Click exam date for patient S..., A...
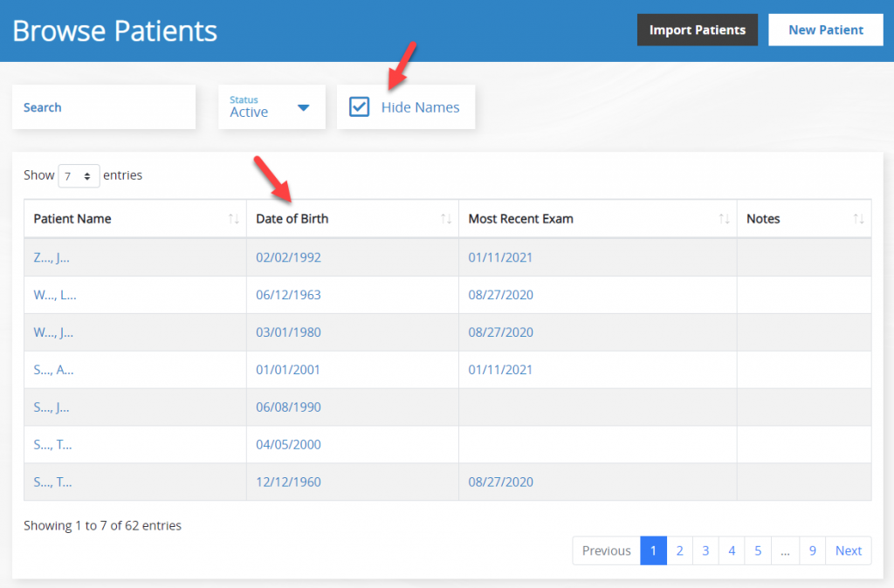Image resolution: width=894 pixels, height=588 pixels. 500,370
